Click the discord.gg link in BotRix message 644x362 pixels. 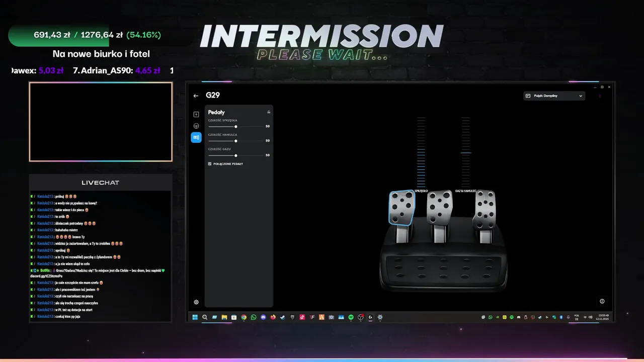pos(46,276)
